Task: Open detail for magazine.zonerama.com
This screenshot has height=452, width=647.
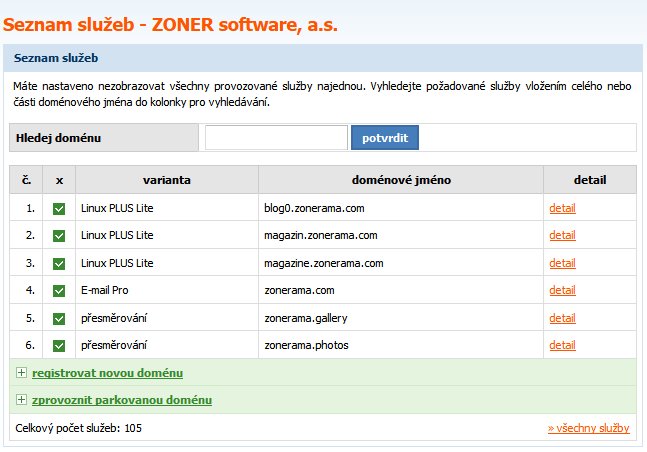Action: [x=562, y=263]
